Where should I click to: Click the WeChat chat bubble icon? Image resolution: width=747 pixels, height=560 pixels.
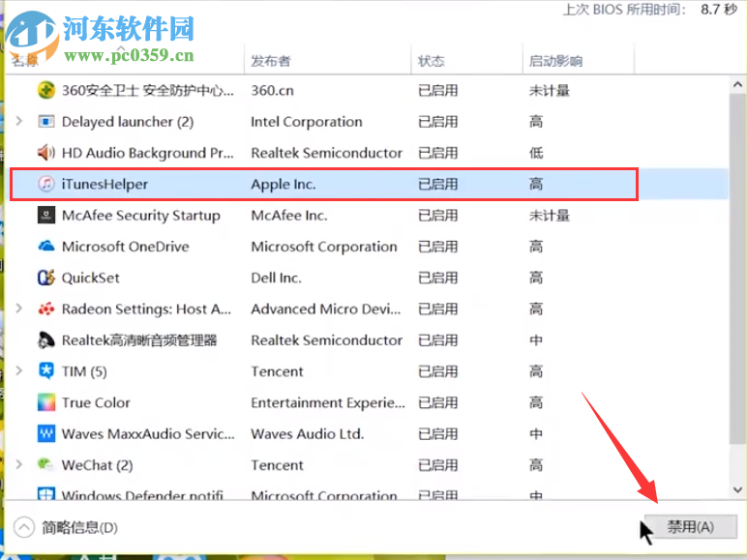[45, 464]
